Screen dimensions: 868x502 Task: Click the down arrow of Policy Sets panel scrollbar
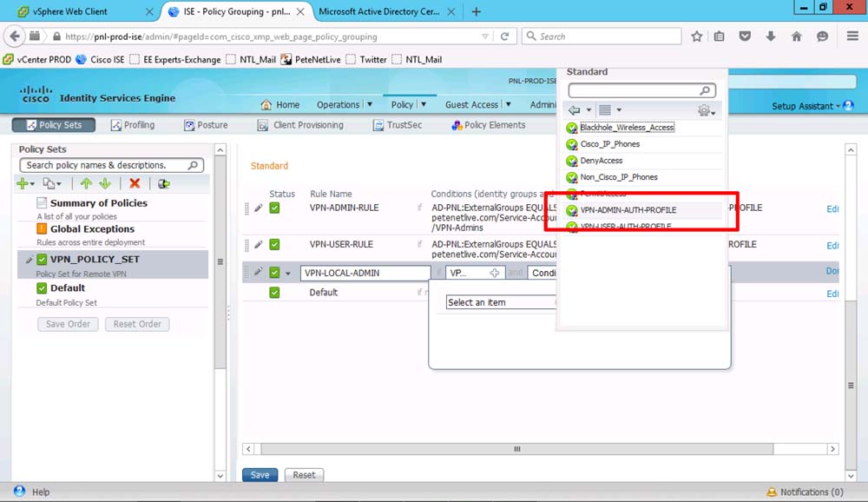pyautogui.click(x=220, y=475)
